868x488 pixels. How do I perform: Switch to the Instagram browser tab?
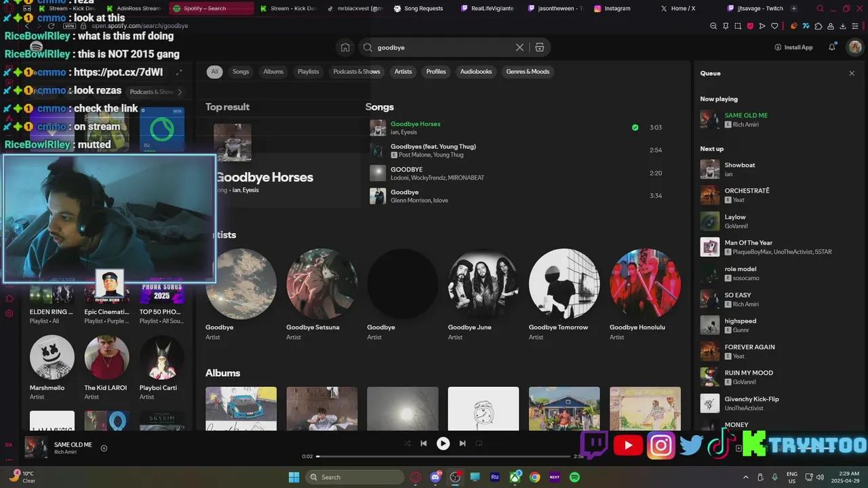click(617, 9)
